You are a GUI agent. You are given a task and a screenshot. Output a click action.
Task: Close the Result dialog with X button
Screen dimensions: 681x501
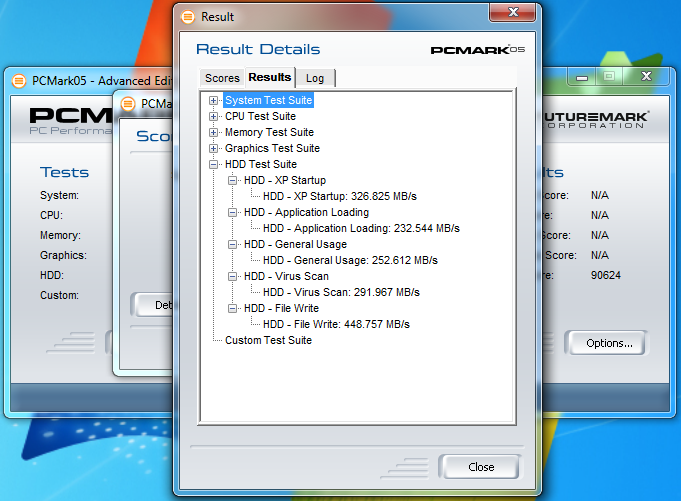click(x=513, y=12)
